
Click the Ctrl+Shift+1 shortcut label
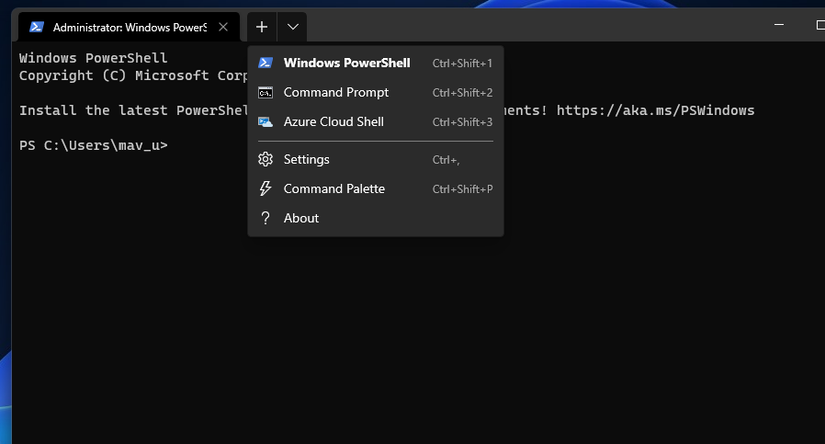(x=462, y=63)
